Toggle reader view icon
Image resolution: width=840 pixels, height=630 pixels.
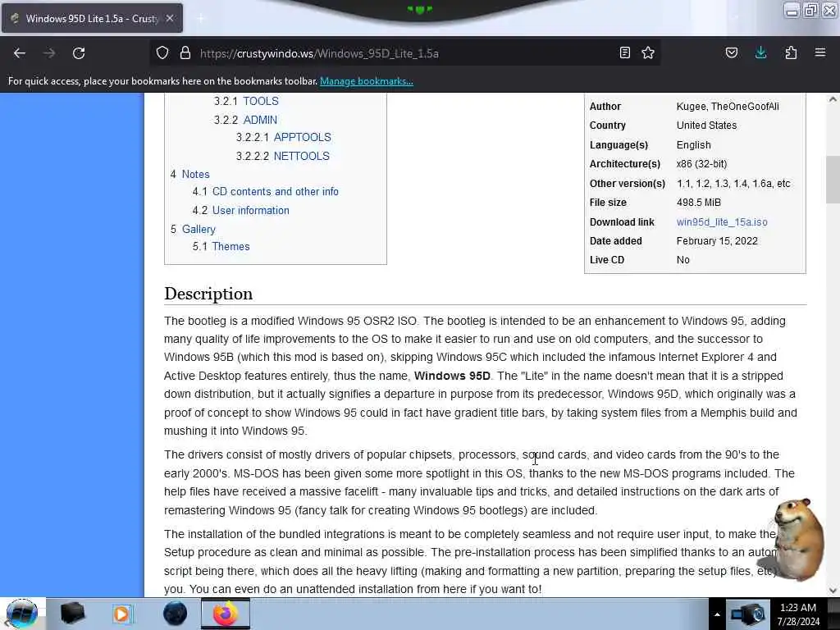point(624,52)
